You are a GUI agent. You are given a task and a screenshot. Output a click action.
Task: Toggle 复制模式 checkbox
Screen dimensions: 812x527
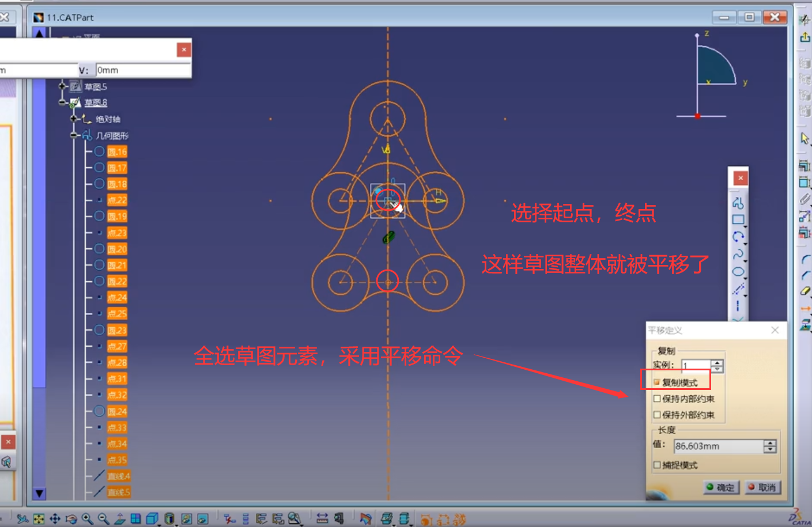pos(656,382)
